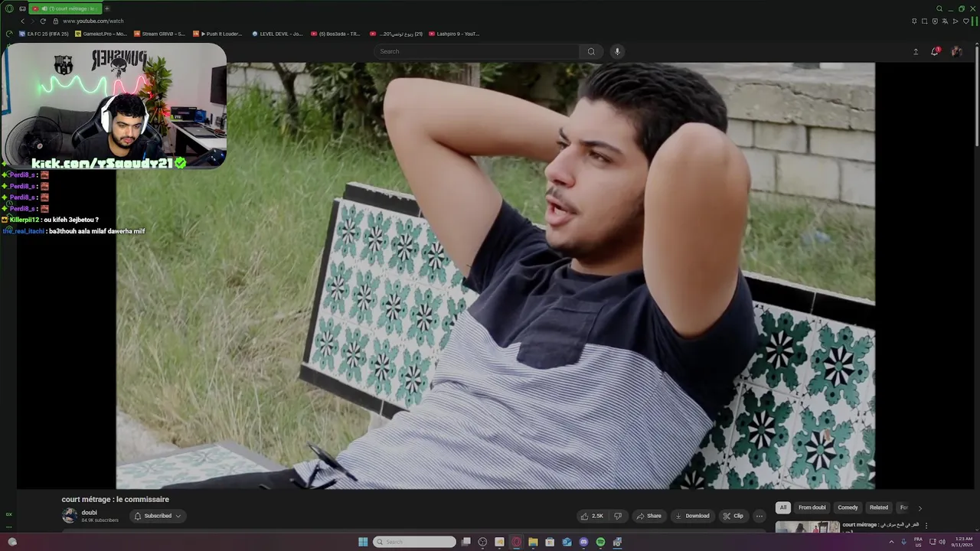Open the taskbar clock showing 1:23 AM
980x551 pixels.
[962, 542]
